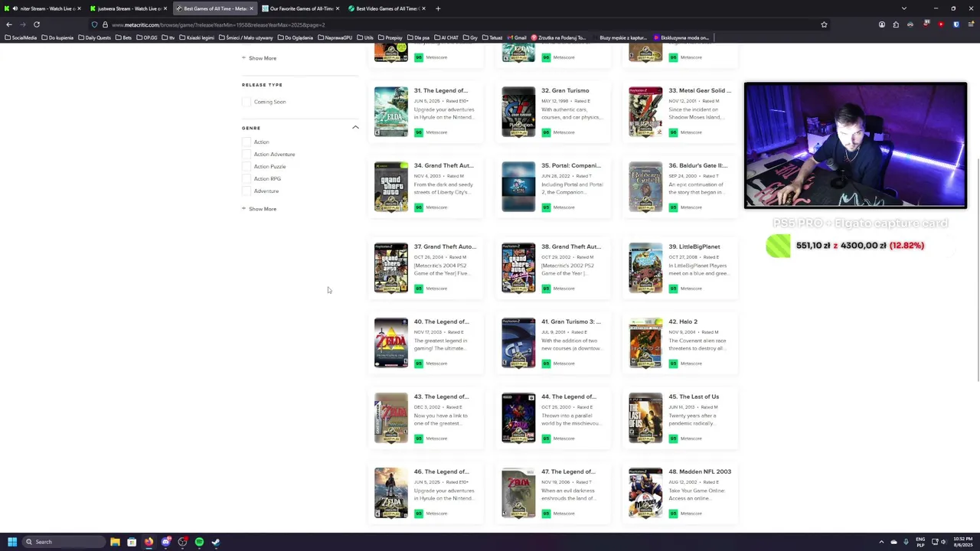The height and width of the screenshot is (551, 980).
Task: Open the red YouTube extension icon
Action: (941, 24)
